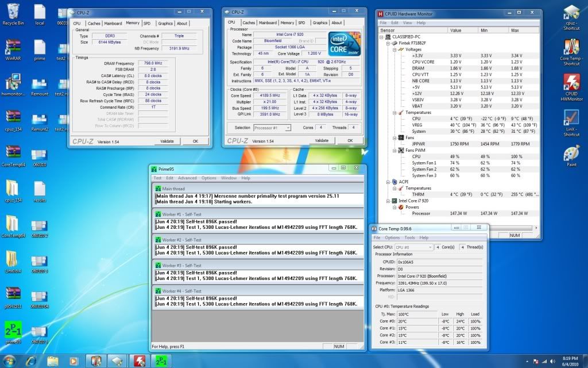The width and height of the screenshot is (588, 368).
Task: Click Validate in the CPU-Z memory window
Action: click(x=167, y=141)
